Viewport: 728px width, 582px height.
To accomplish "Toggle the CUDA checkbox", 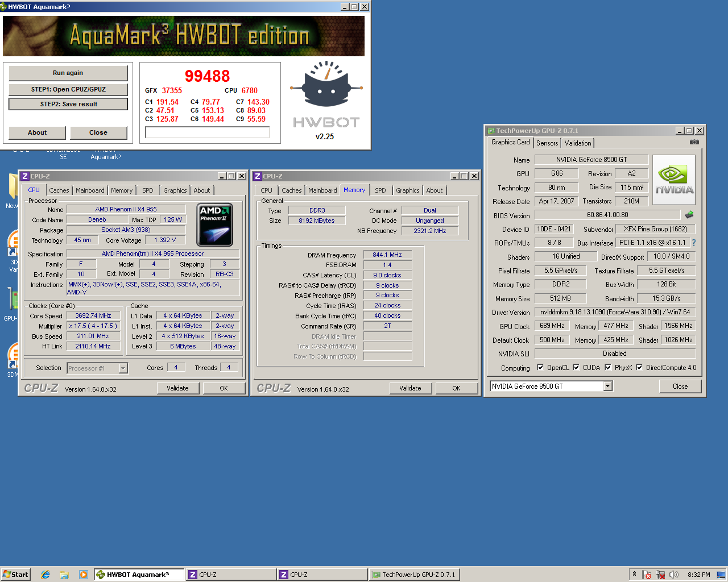I will click(x=576, y=367).
